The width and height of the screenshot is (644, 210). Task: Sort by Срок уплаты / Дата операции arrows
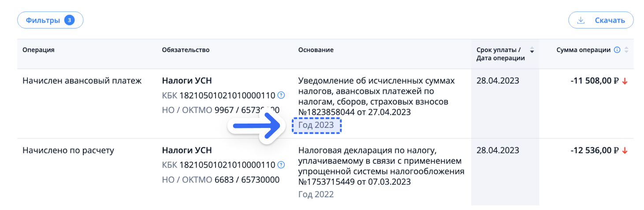pos(532,50)
